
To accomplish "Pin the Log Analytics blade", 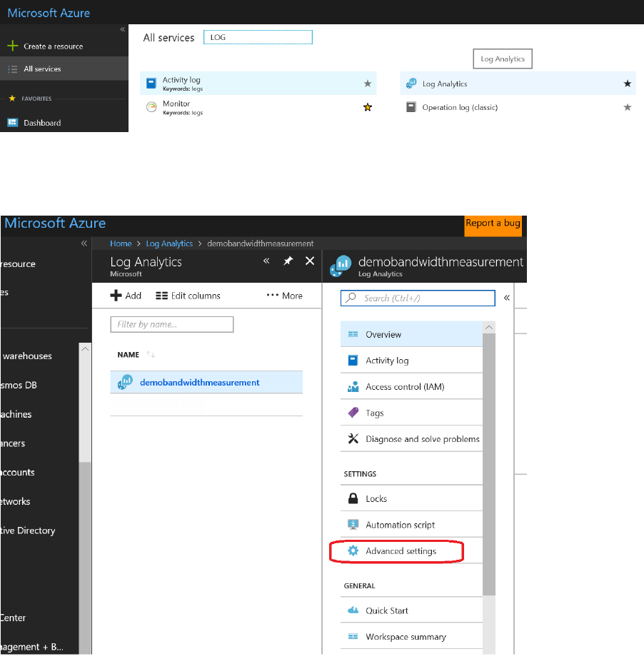I will [x=288, y=261].
